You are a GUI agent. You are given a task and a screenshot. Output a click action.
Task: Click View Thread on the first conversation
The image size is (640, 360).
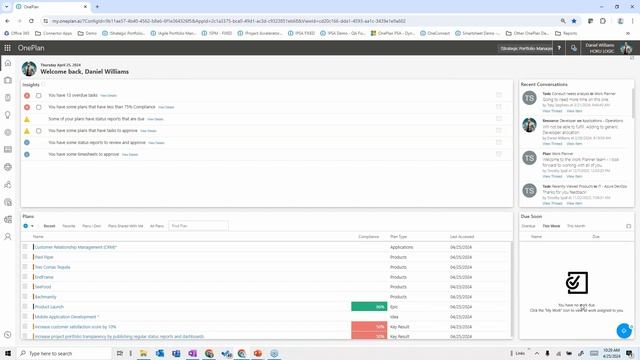(x=552, y=111)
